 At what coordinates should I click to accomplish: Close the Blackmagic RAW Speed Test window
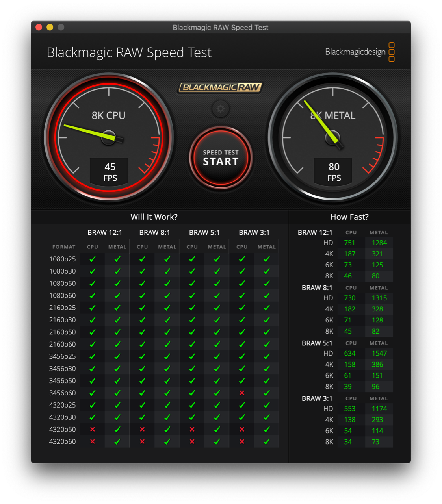(39, 27)
